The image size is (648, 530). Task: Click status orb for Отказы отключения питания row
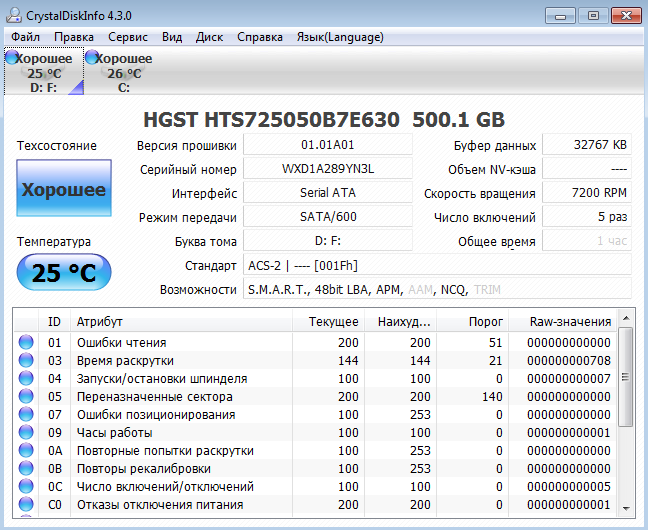coord(26,504)
